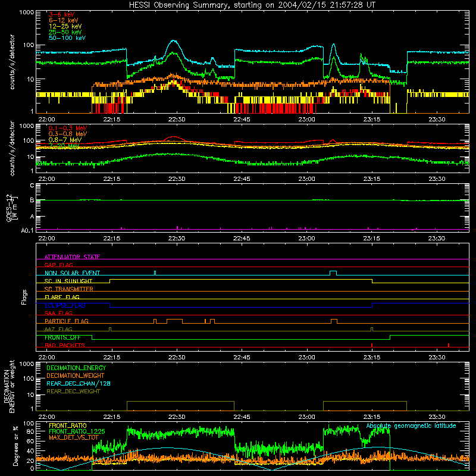Select the GAP_FLAG label
Viewport: 476px width, 476px height.
[58, 265]
